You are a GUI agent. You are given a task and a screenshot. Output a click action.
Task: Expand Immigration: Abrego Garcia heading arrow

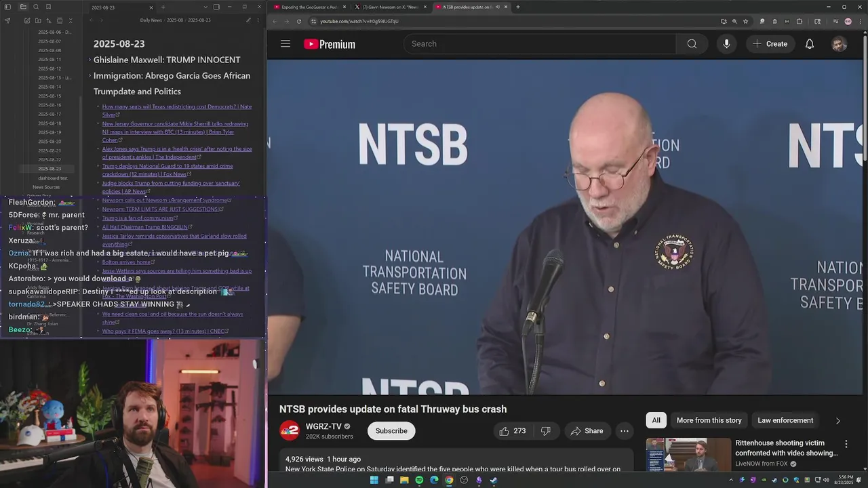(90, 76)
